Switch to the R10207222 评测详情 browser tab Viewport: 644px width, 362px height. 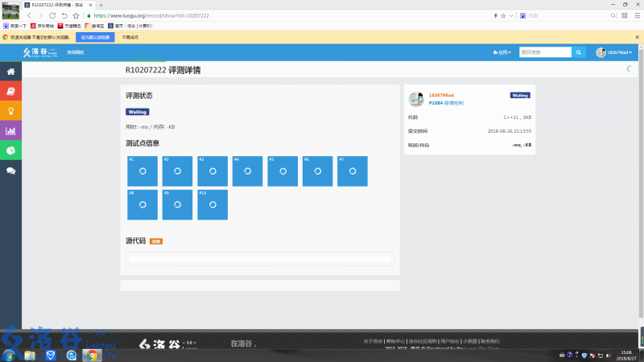point(56,5)
